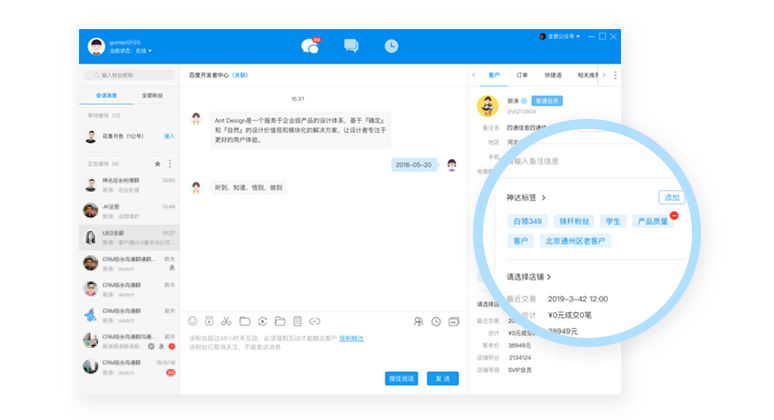
Task: Click the star icon in the 正在接待 header
Action: tap(157, 163)
